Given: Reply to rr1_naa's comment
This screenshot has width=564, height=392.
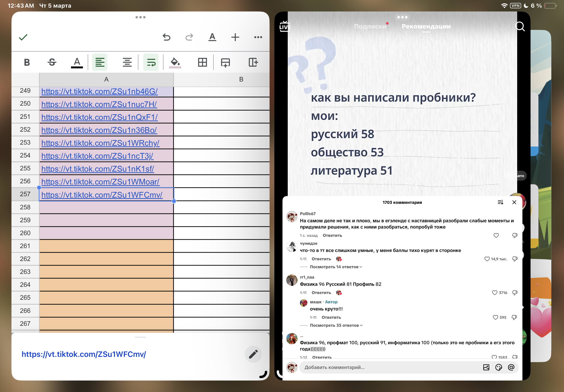Looking at the screenshot, I should click(321, 293).
